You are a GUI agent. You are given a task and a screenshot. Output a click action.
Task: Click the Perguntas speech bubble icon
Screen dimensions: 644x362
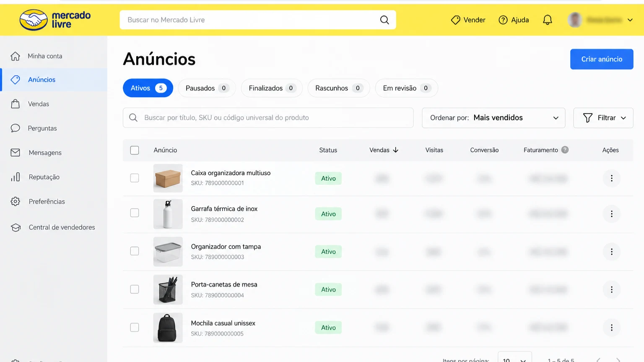coord(16,128)
